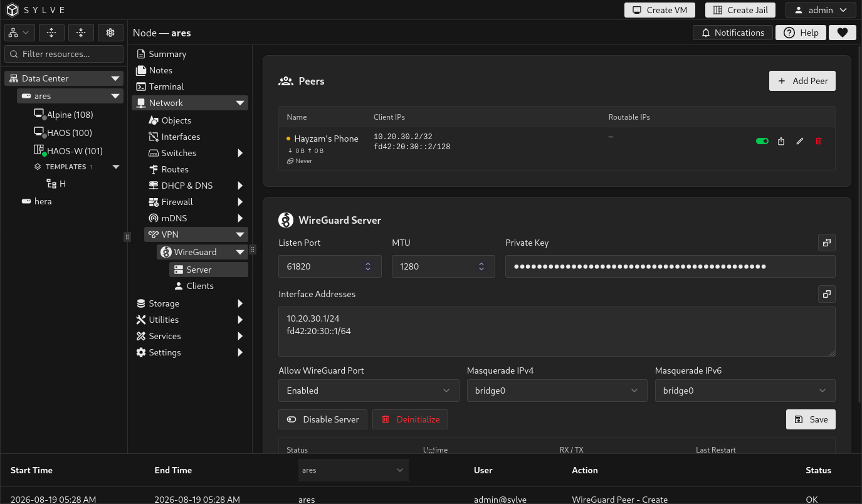The height and width of the screenshot is (504, 862).
Task: Focus the Filter resources search field
Action: tap(64, 54)
